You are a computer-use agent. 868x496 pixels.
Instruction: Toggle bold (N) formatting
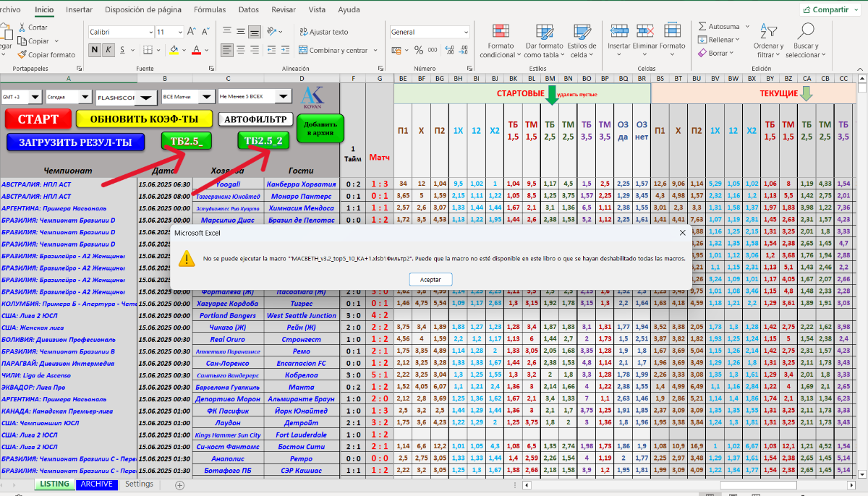click(95, 49)
